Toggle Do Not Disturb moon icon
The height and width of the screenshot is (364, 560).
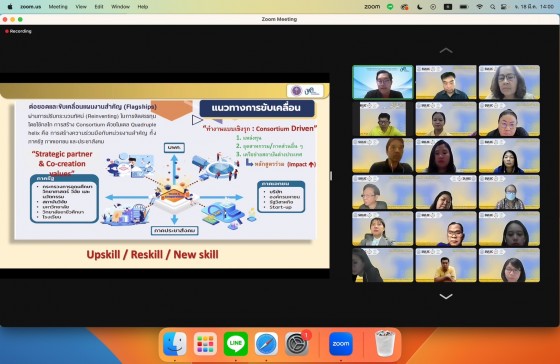pos(419,6)
